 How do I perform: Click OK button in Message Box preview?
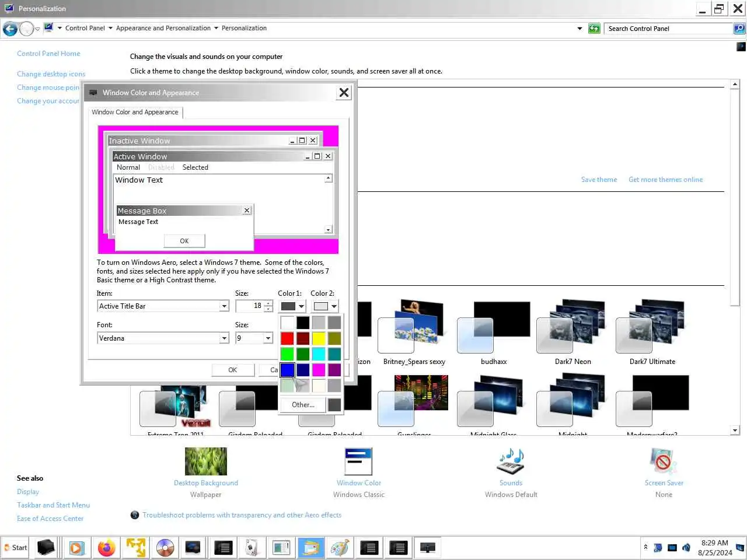point(184,241)
